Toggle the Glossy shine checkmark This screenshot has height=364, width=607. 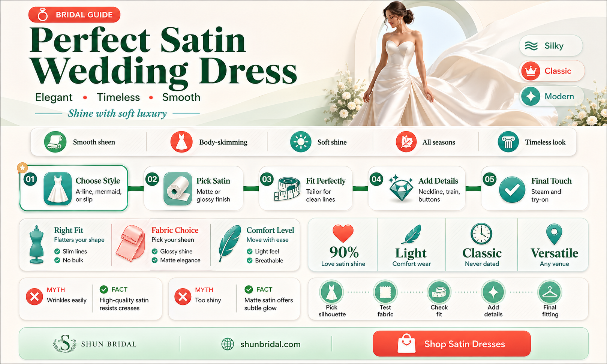[154, 252]
